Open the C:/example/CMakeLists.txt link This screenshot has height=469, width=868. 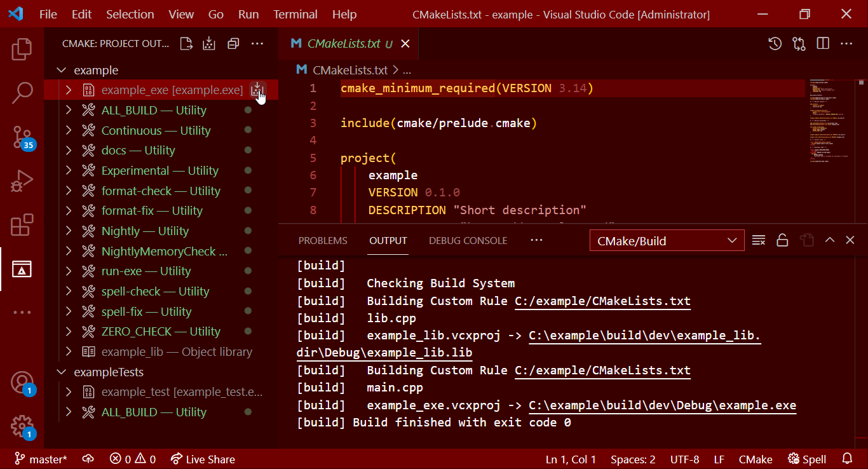tap(602, 301)
